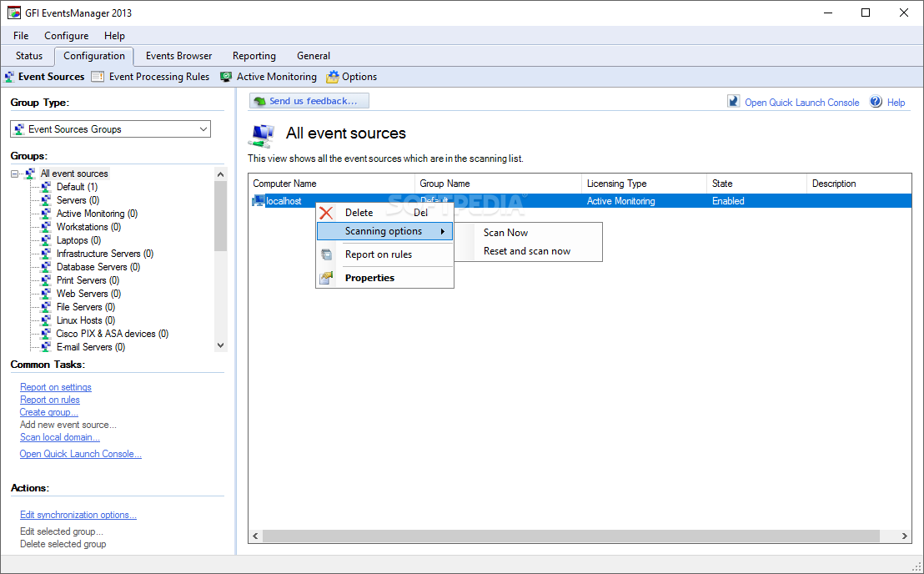The height and width of the screenshot is (574, 924).
Task: Click the GFI EventsManager title bar app icon
Action: point(13,13)
